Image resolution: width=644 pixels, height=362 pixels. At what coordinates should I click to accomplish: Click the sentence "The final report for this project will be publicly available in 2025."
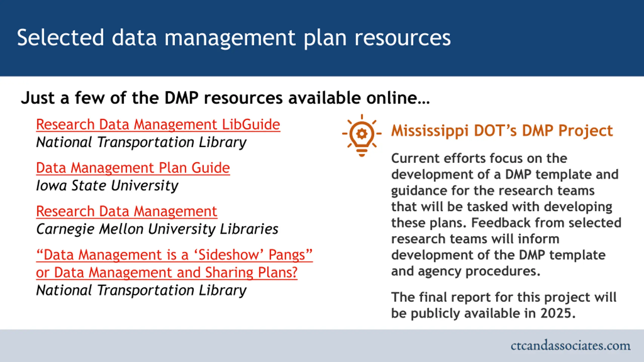coord(504,305)
